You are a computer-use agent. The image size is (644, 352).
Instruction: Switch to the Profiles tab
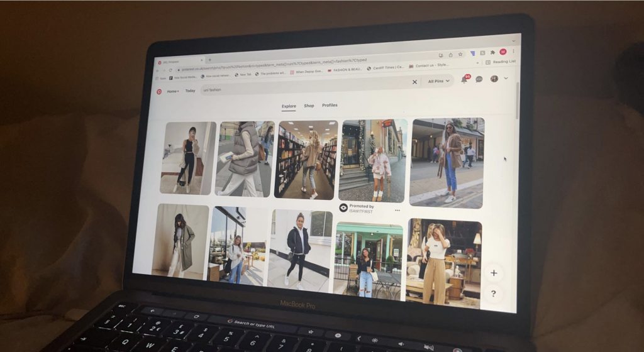coord(330,105)
